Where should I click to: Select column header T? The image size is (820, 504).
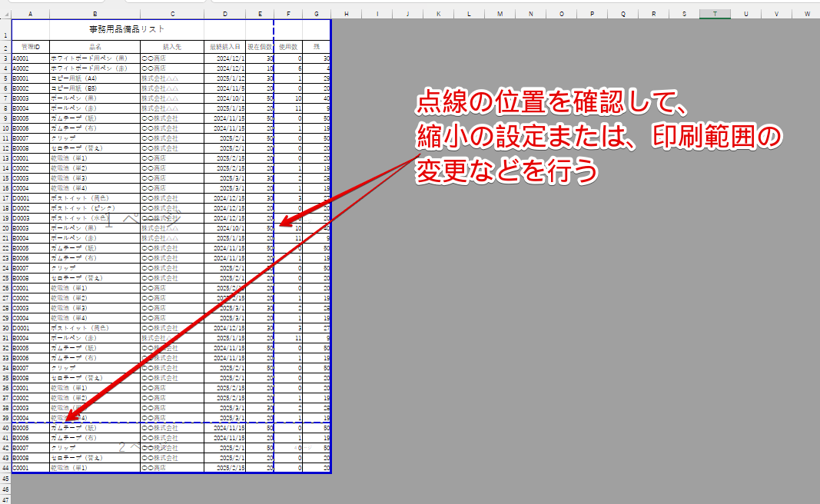(714, 13)
